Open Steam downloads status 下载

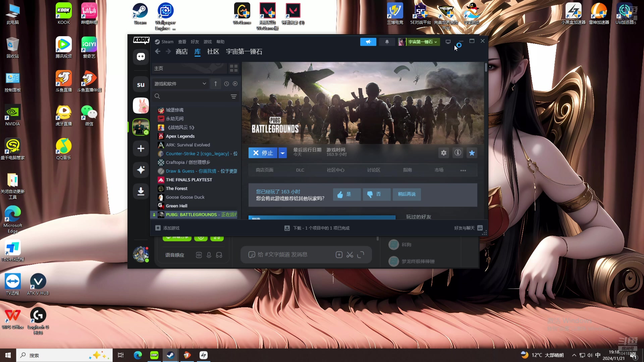[x=317, y=228]
